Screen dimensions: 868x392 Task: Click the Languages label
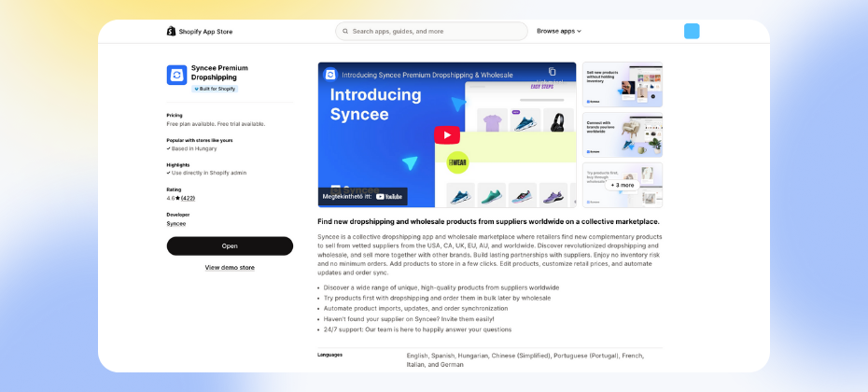(x=329, y=355)
